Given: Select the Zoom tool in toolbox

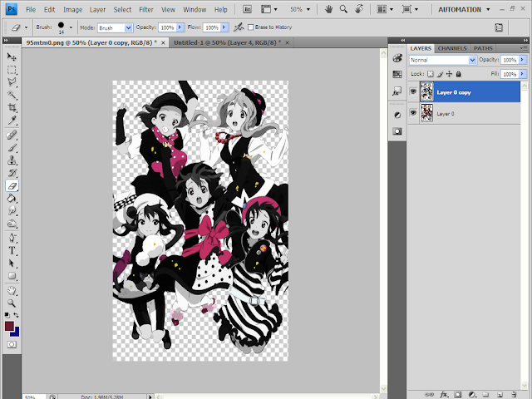Looking at the screenshot, I should pyautogui.click(x=12, y=303).
